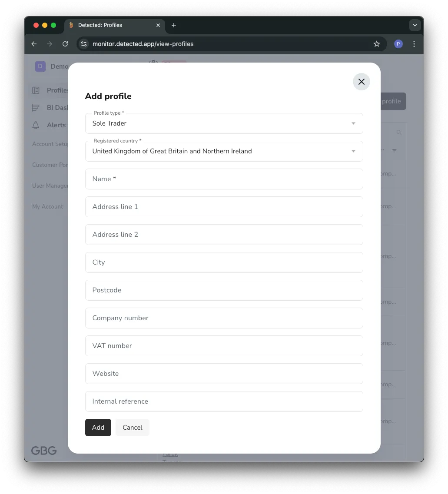Open Profiles sidebar icon
The image size is (448, 494).
click(x=36, y=90)
